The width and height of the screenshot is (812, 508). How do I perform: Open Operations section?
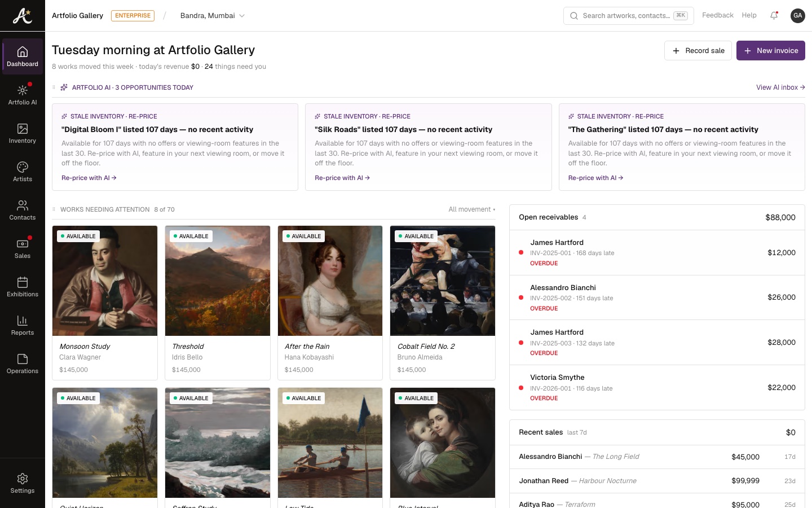point(23,364)
